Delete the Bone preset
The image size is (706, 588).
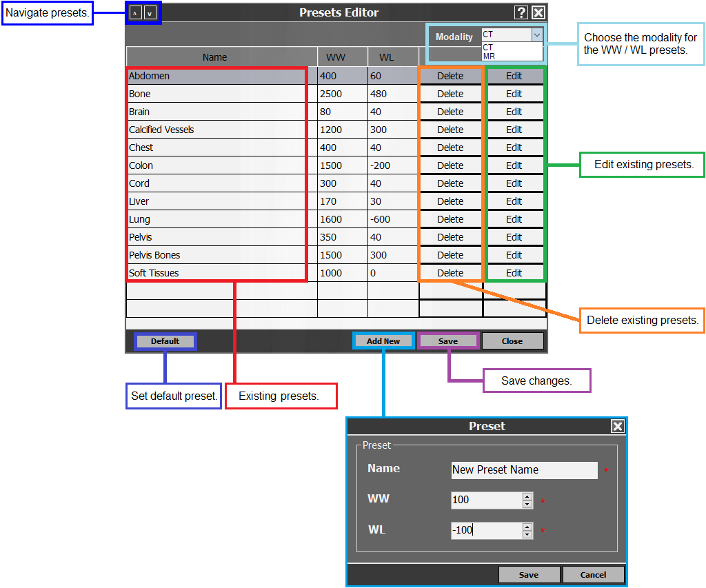[x=450, y=94]
